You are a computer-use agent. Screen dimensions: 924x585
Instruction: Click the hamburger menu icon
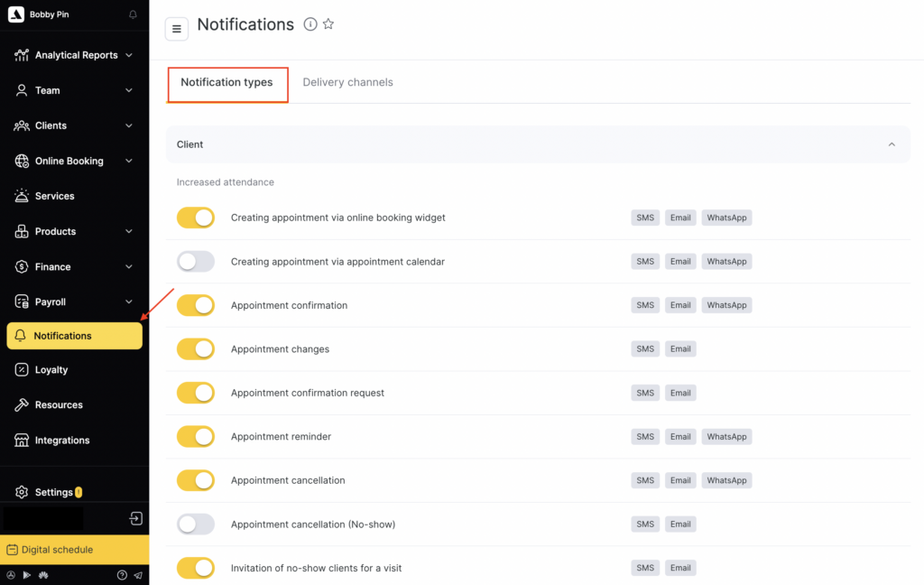(x=177, y=29)
